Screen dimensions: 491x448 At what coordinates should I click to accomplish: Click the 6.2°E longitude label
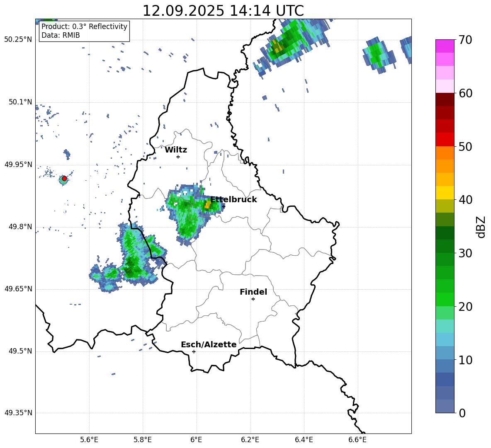[250, 440]
